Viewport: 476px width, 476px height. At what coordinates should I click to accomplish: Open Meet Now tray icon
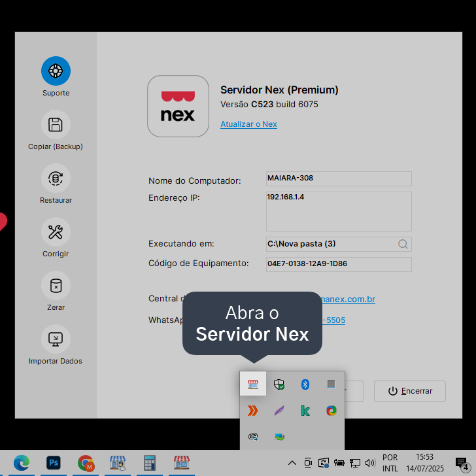coord(308,463)
